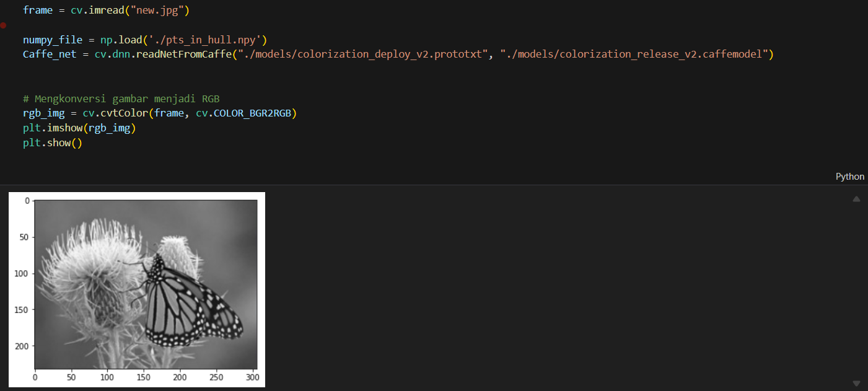Screen dimensions: 868x391
Task: Click the colorization_deploy_v2.prototxt path string
Action: click(366, 55)
